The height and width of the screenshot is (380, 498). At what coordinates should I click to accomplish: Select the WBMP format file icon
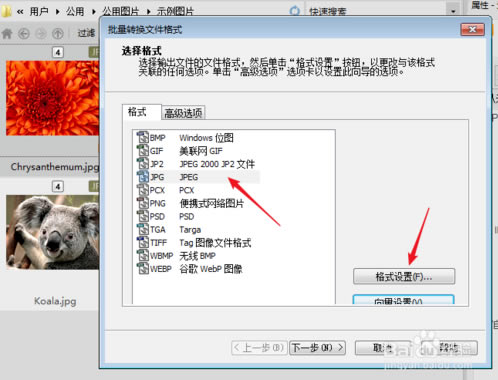[x=143, y=255]
